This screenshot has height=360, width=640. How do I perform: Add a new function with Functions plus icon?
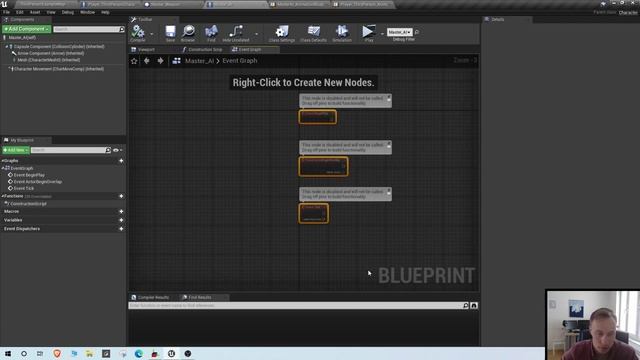(121, 196)
